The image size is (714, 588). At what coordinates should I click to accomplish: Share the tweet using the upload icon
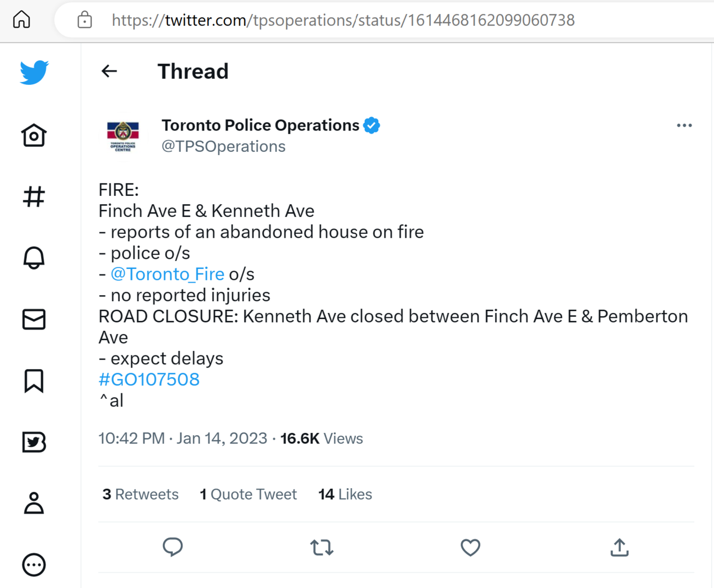[619, 547]
